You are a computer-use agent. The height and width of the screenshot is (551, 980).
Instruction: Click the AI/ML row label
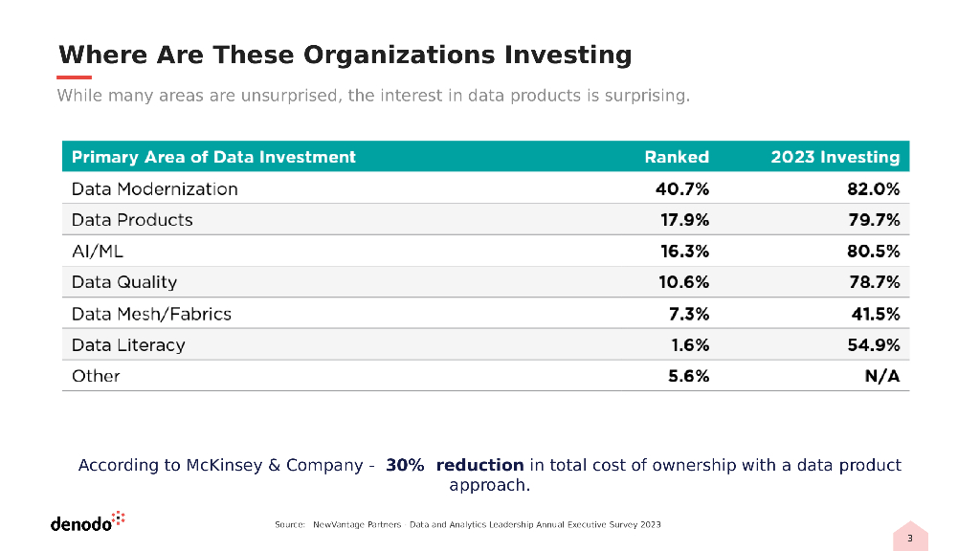click(x=98, y=252)
